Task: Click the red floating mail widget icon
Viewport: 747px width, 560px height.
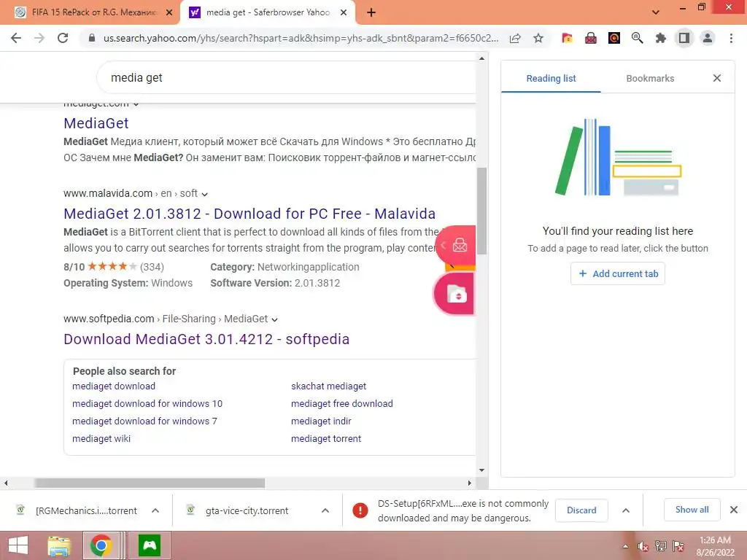Action: point(459,246)
